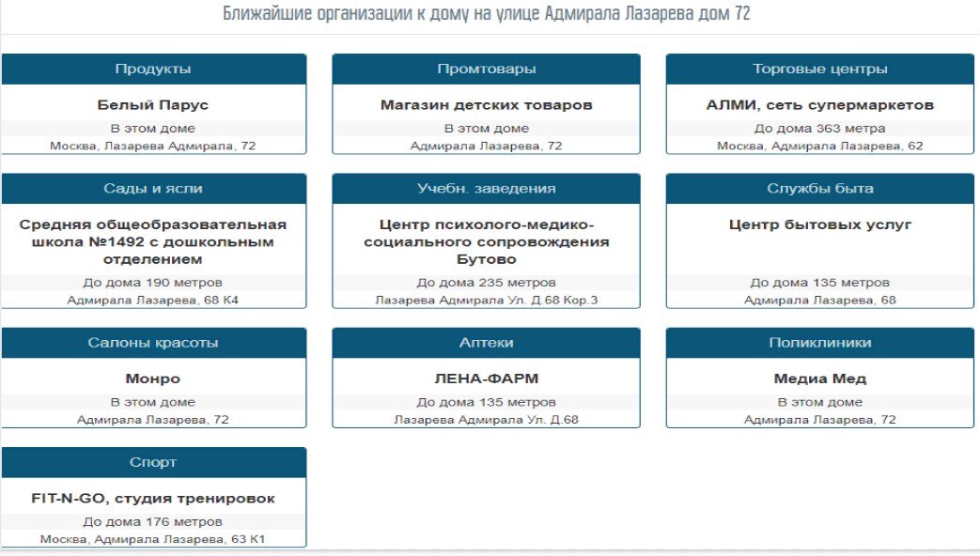Viewport: 980px width, 556px height.
Task: Click the FIT-N-GO studio listing
Action: point(153,498)
